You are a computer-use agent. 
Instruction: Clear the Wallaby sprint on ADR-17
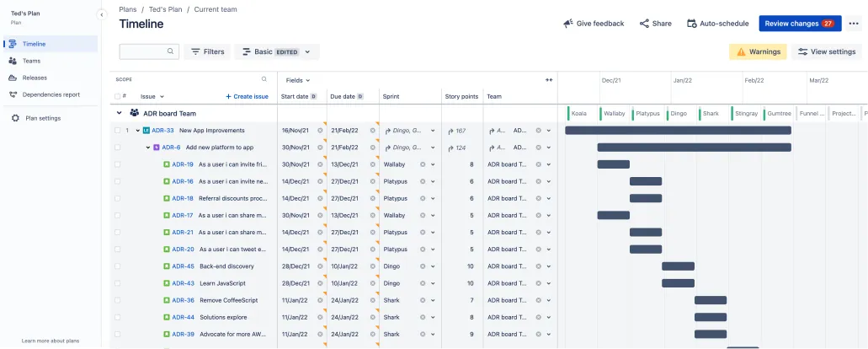423,216
